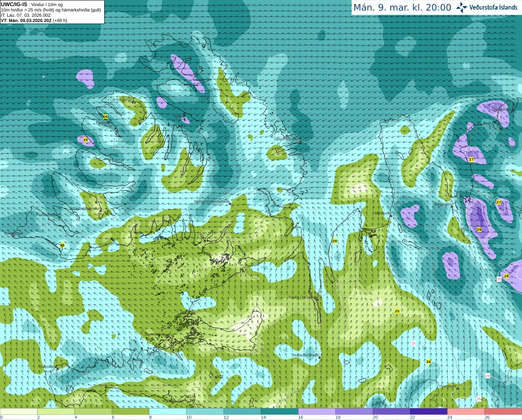Viewport: 522px width, 420px height.
Task: Click the Veðurstofa Íslands name text
Action: coord(493,7)
